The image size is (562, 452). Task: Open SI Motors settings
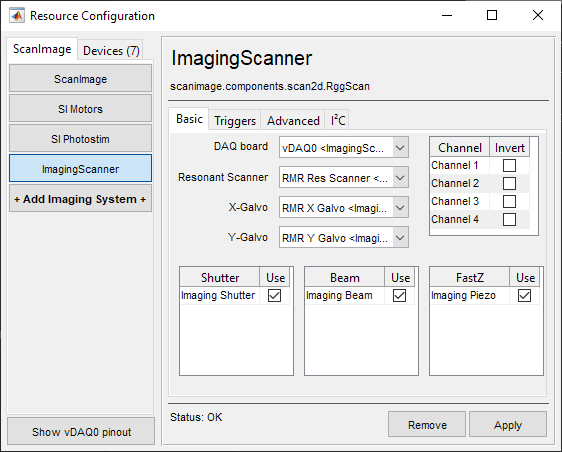coord(80,109)
